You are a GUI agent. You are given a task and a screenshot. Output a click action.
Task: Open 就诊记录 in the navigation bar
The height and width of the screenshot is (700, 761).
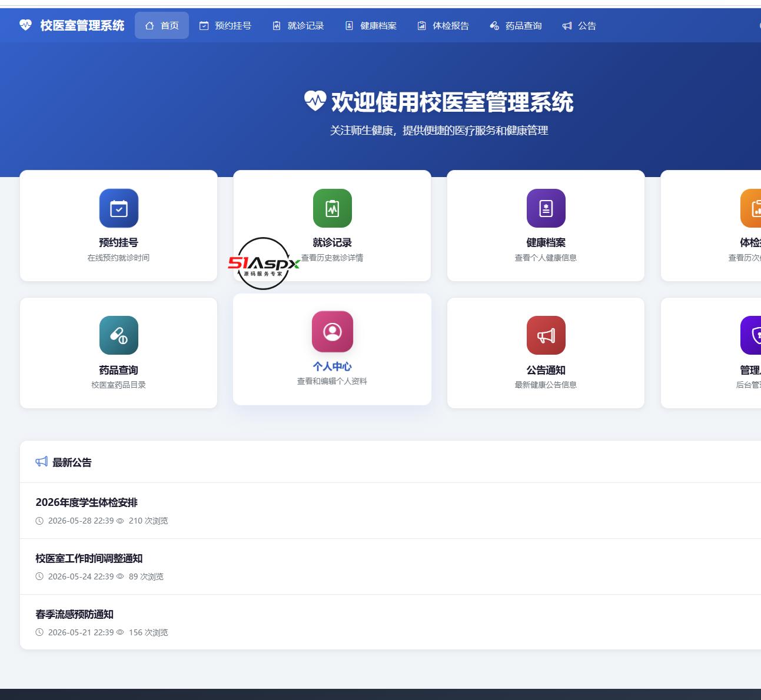point(298,25)
